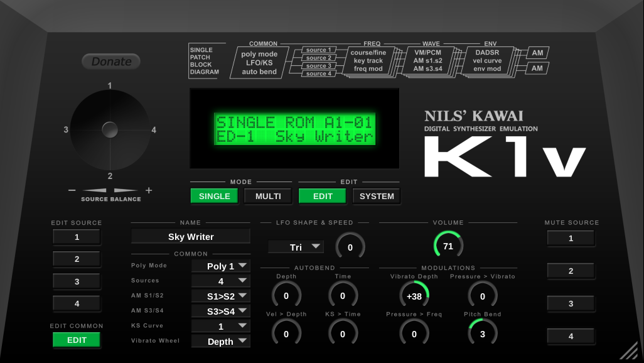
Task: Click the LFO speed knob
Action: [x=350, y=247]
